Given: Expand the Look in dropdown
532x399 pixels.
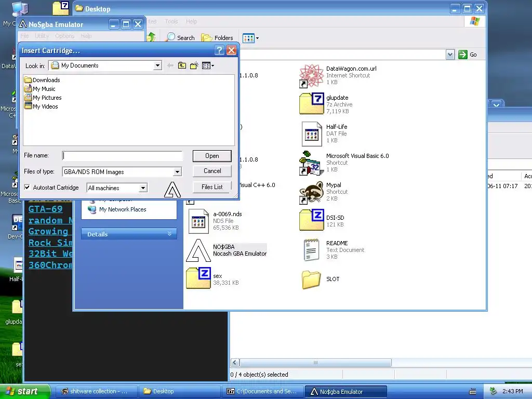Looking at the screenshot, I should tap(157, 65).
